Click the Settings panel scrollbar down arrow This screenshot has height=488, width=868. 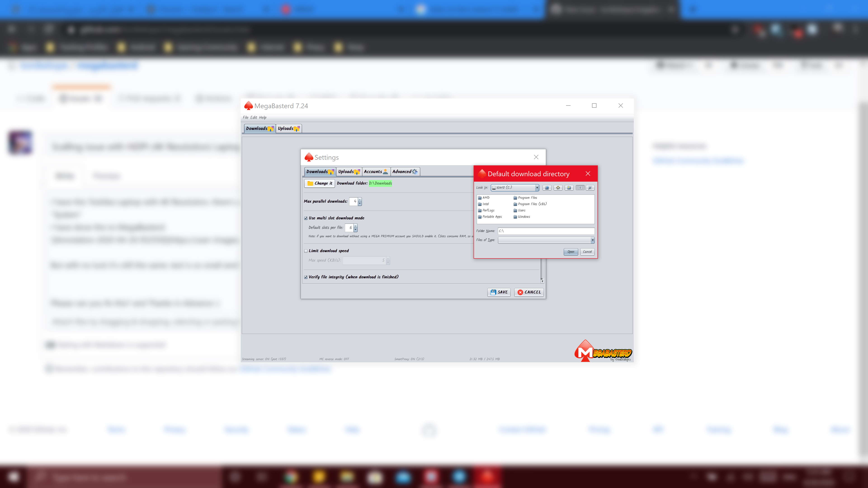[542, 281]
